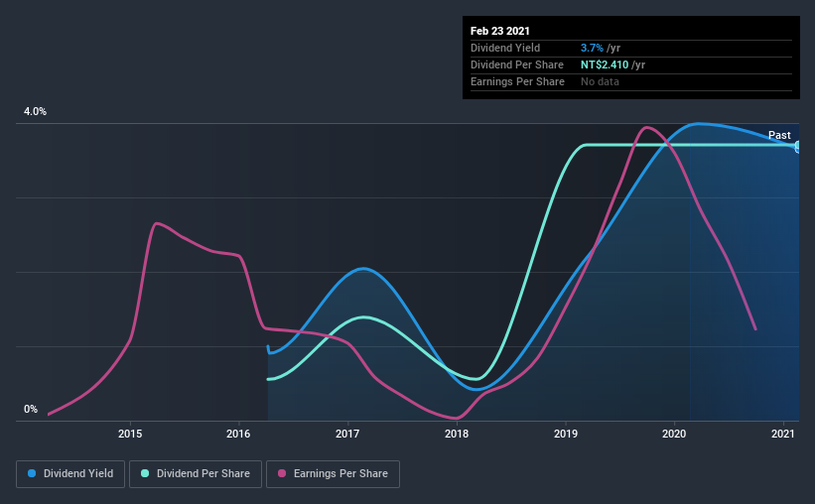Click the 'No data' earnings value
Viewport: 815px width, 504px height.
coord(600,81)
